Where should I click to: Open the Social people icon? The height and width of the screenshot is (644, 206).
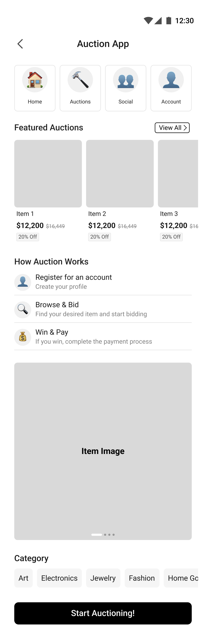[x=125, y=80]
